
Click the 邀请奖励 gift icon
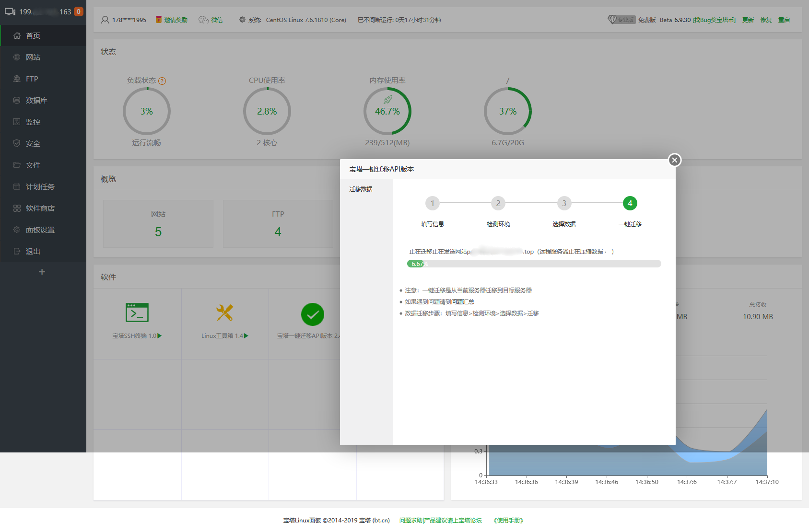(x=158, y=20)
